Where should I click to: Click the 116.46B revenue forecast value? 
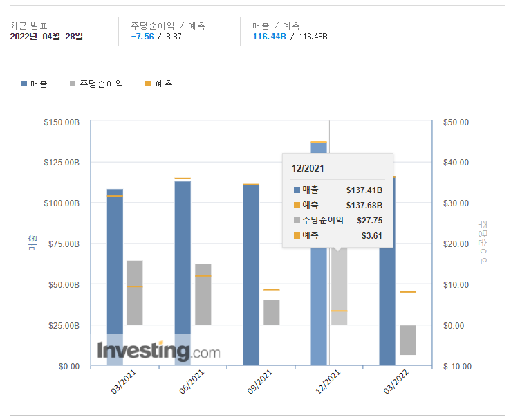coord(313,36)
